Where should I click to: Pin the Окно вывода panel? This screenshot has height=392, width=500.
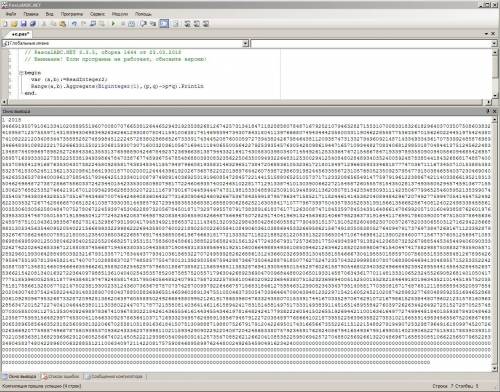(x=488, y=111)
